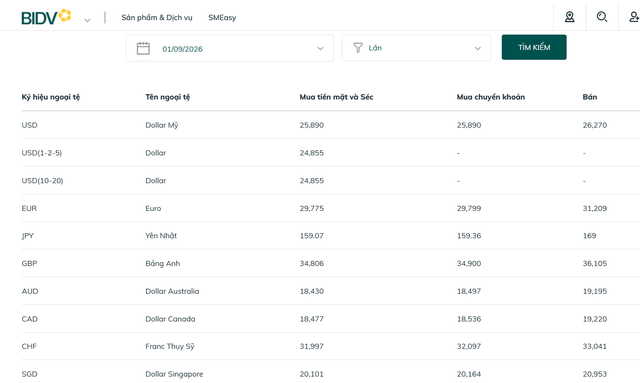This screenshot has height=383, width=640.
Task: Select JPY transfer rate 159.36
Action: [x=469, y=236]
